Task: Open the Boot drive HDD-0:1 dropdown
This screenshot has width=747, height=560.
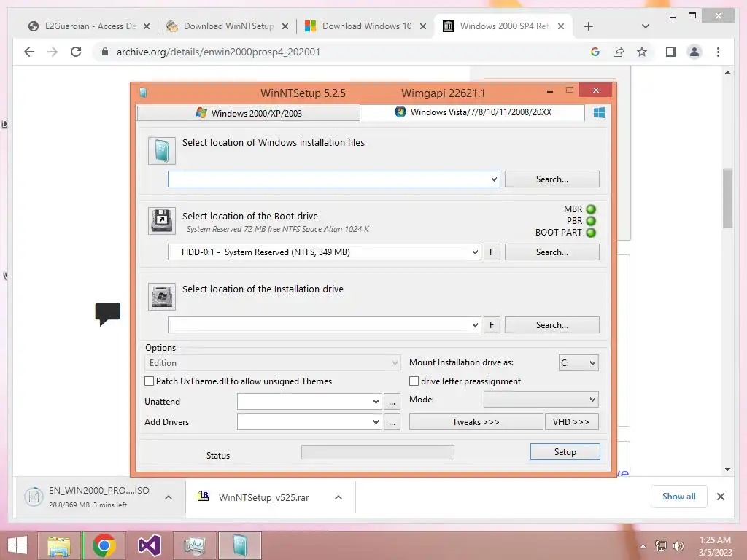Action: 475,252
